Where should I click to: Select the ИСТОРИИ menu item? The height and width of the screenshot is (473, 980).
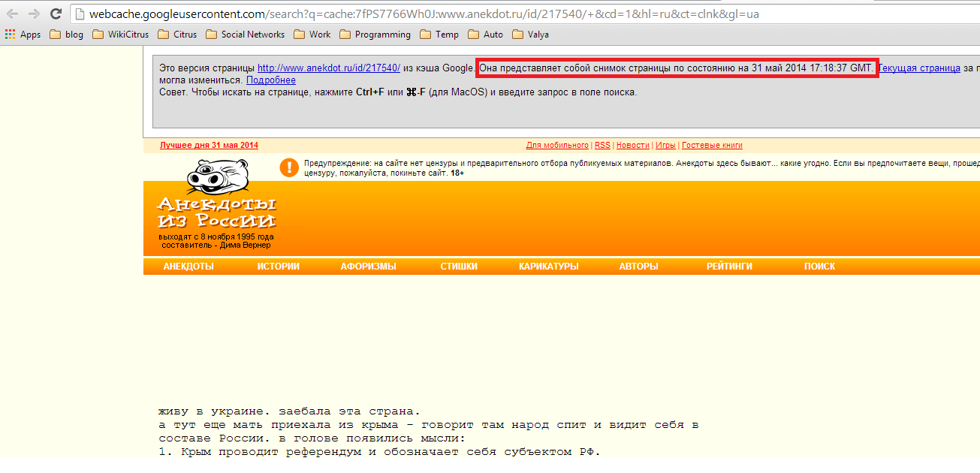point(278,267)
